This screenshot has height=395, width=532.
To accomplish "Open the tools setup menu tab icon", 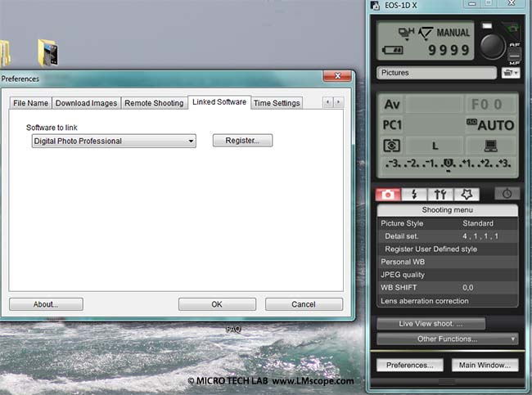I will click(440, 195).
